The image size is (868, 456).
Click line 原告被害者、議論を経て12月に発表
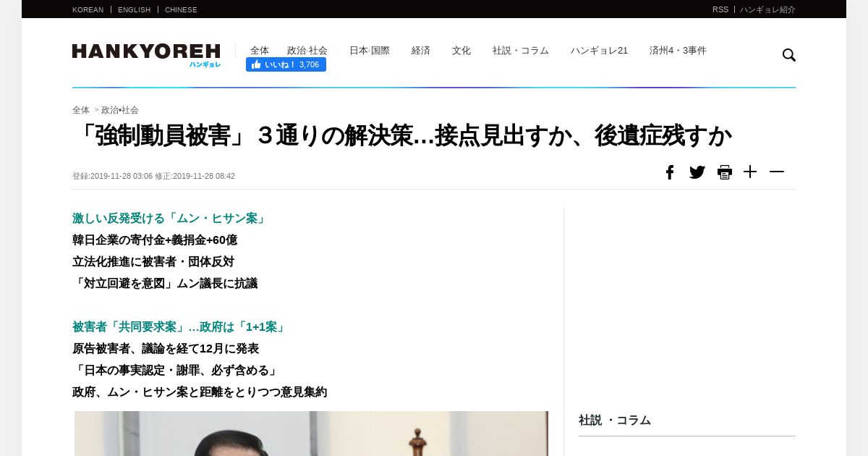(x=166, y=349)
